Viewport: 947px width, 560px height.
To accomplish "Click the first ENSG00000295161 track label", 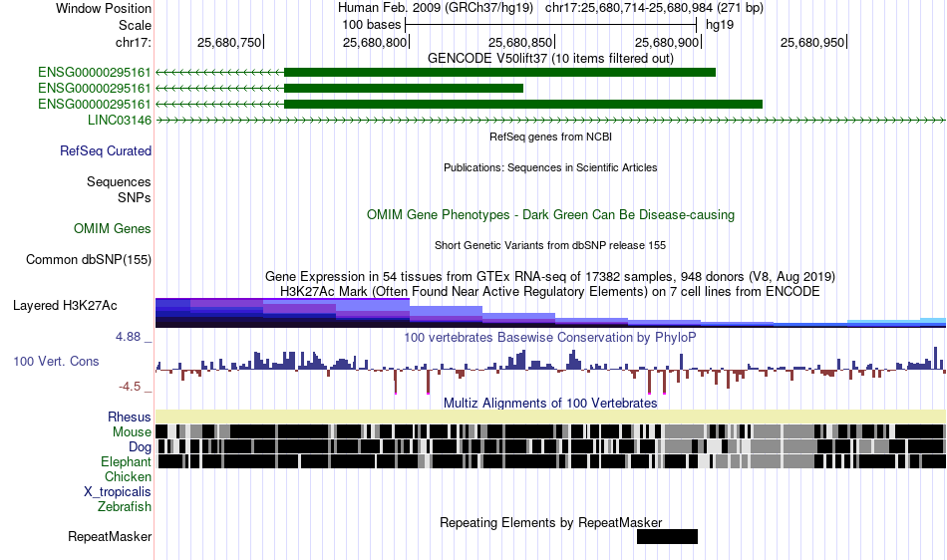I will (x=95, y=73).
